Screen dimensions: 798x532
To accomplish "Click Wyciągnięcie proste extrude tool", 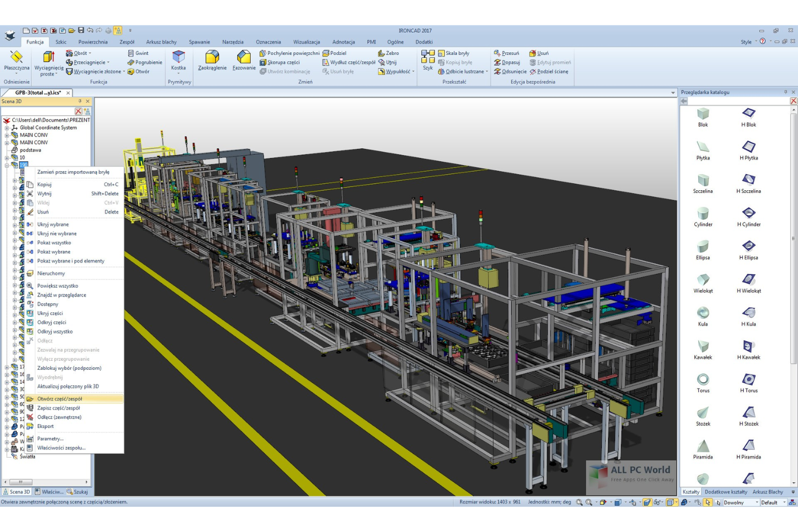I will [49, 64].
